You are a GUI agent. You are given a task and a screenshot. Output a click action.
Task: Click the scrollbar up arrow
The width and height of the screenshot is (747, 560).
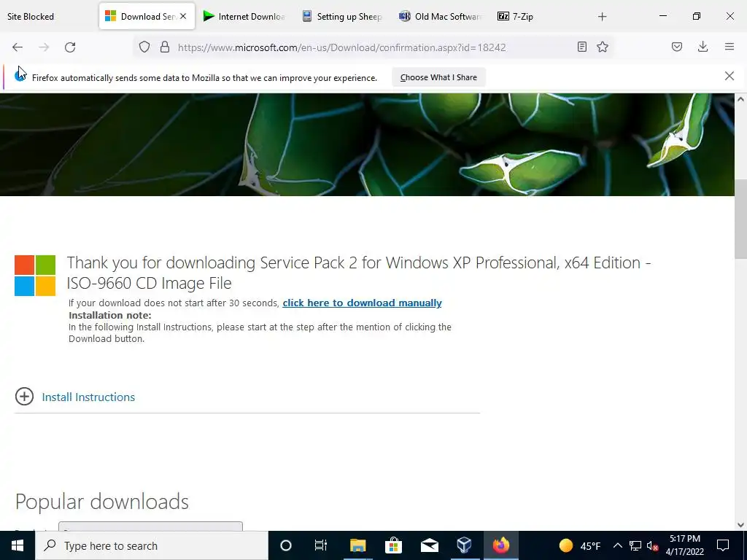coord(740,99)
